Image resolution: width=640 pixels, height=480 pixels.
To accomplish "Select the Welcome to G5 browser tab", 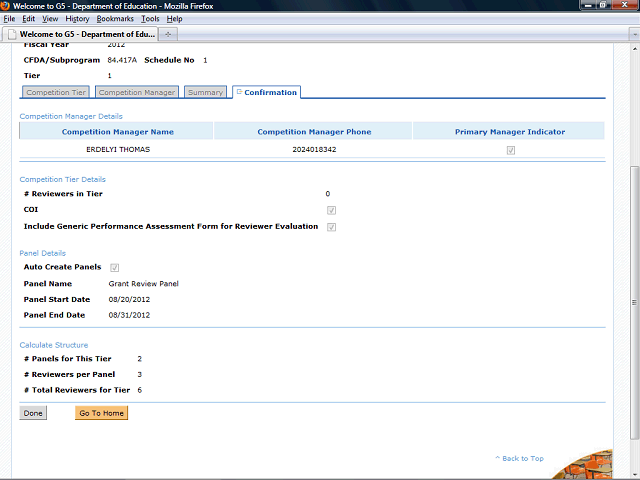I will point(80,34).
